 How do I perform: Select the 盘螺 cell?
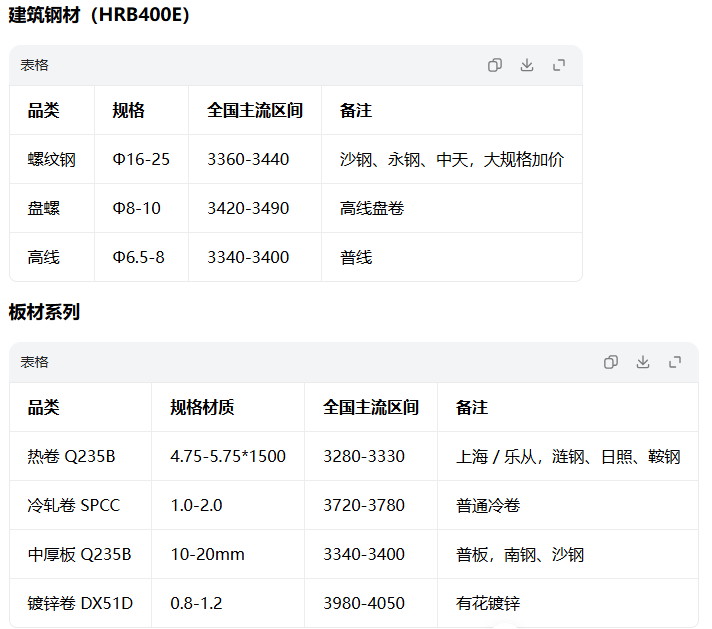coord(52,208)
